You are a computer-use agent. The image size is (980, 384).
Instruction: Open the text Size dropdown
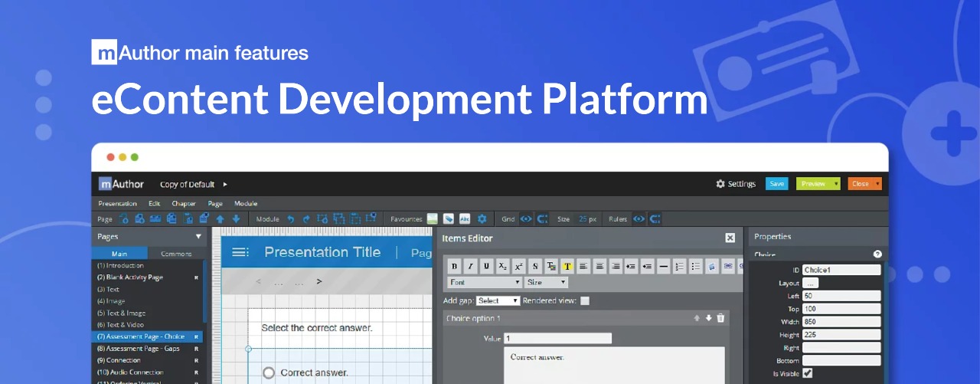point(546,282)
